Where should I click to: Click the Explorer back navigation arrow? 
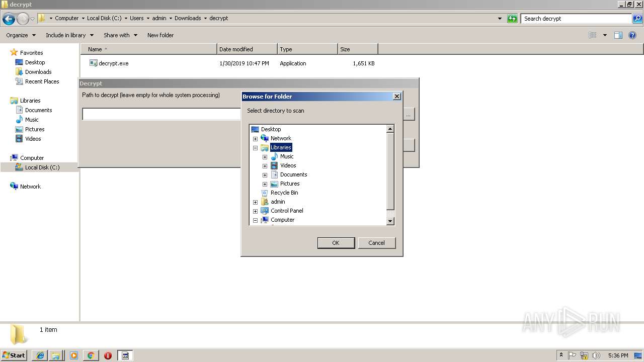tap(9, 19)
